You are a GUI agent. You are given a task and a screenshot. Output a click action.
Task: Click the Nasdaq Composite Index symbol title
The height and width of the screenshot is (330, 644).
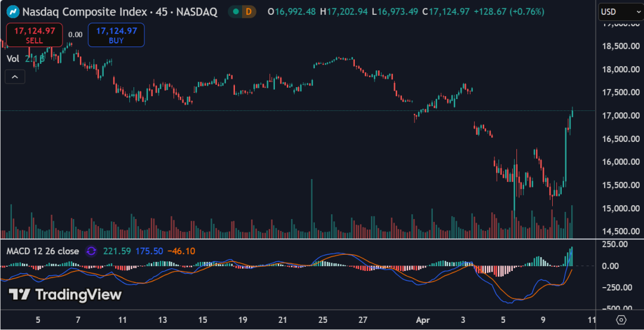[x=119, y=11]
